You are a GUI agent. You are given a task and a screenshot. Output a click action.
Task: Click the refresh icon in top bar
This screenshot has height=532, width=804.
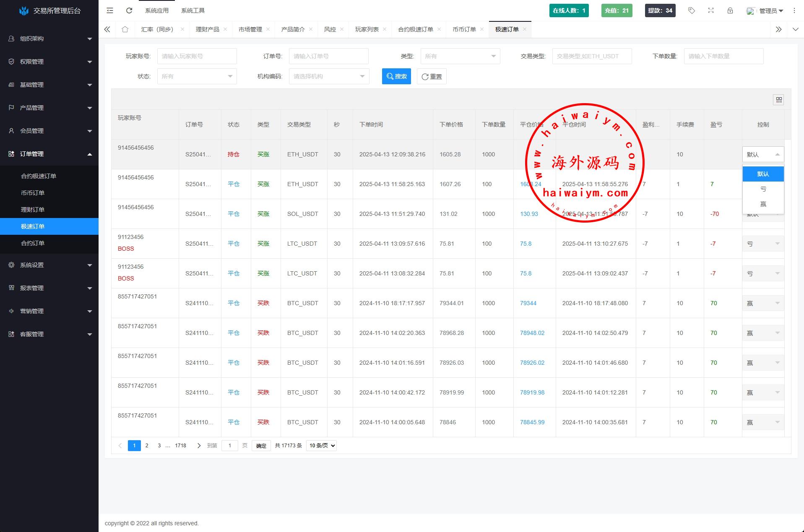[129, 10]
